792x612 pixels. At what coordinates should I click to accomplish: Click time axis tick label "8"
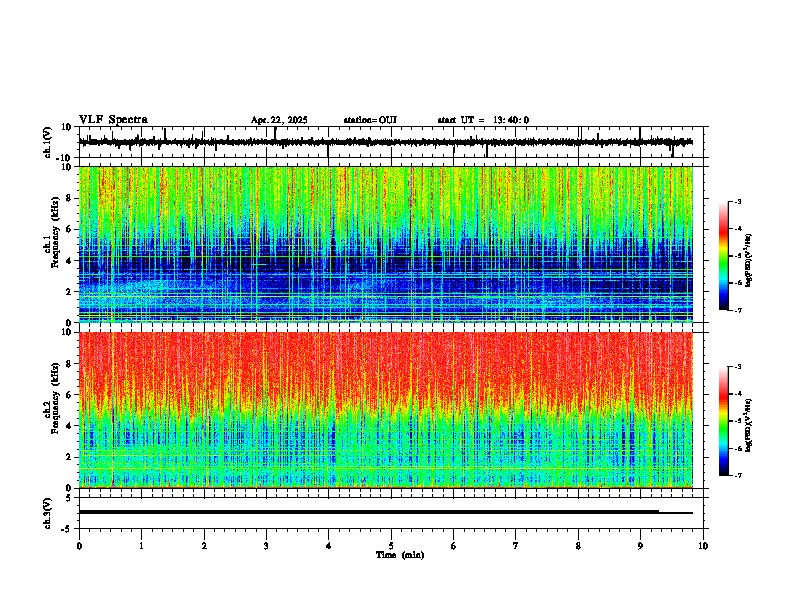(578, 546)
